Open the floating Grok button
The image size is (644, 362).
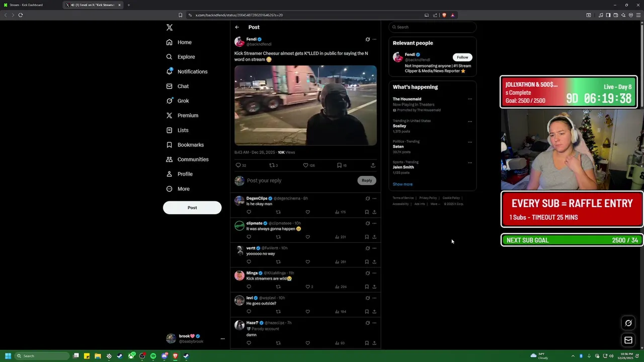[628, 323]
